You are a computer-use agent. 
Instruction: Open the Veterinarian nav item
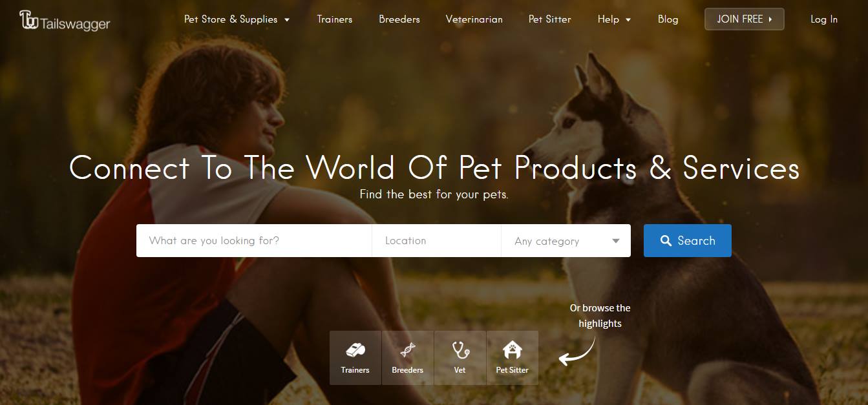click(474, 19)
